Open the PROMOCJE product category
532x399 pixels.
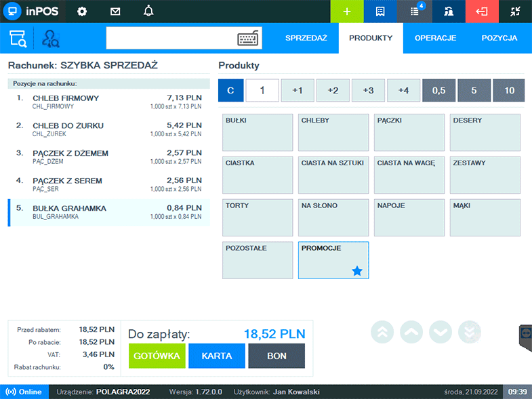coord(333,260)
